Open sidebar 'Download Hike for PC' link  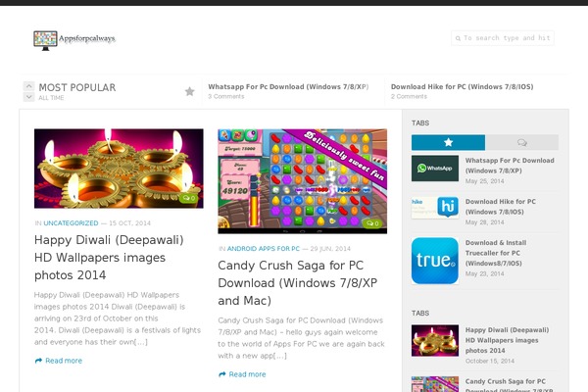click(500, 207)
